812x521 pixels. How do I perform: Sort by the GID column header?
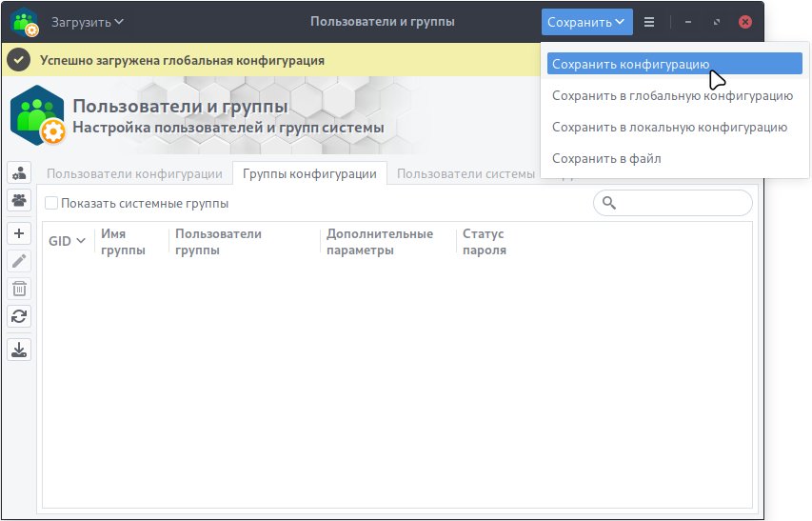[x=67, y=241]
